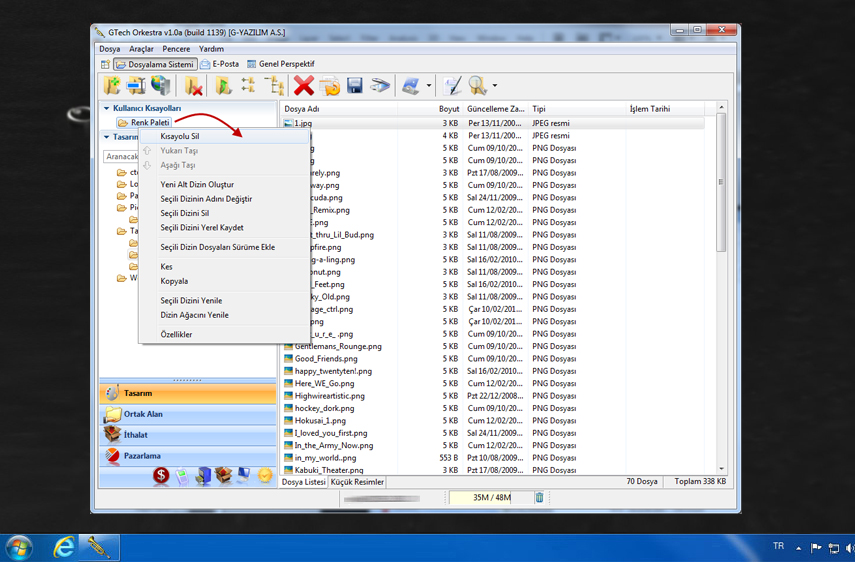Click the floppy disk save icon
The width and height of the screenshot is (855, 562).
354,87
